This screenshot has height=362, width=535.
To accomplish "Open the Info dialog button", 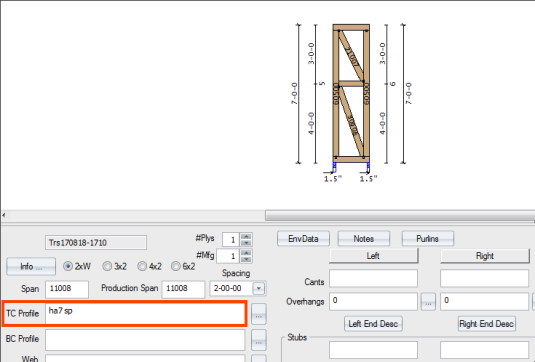I will click(x=31, y=266).
